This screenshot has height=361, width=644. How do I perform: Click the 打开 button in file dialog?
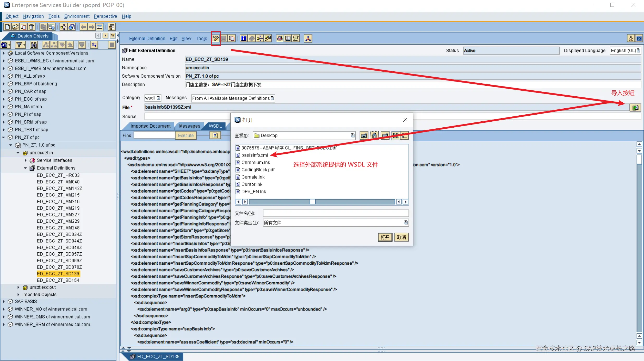pyautogui.click(x=385, y=237)
